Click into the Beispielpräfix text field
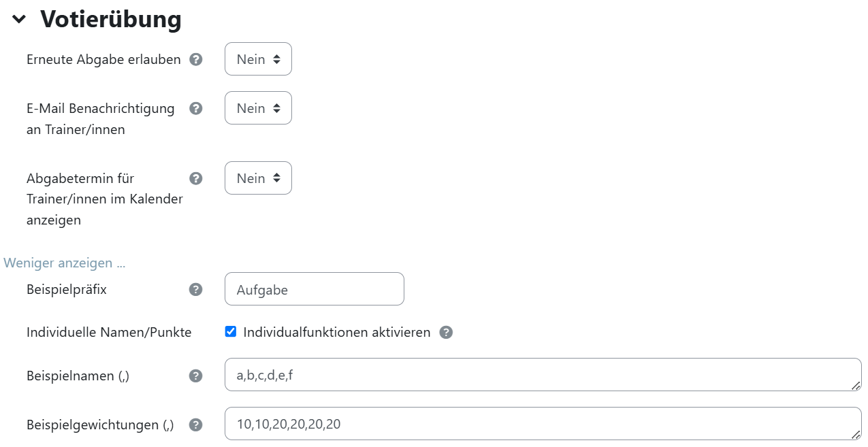This screenshot has height=447, width=868. click(x=314, y=289)
